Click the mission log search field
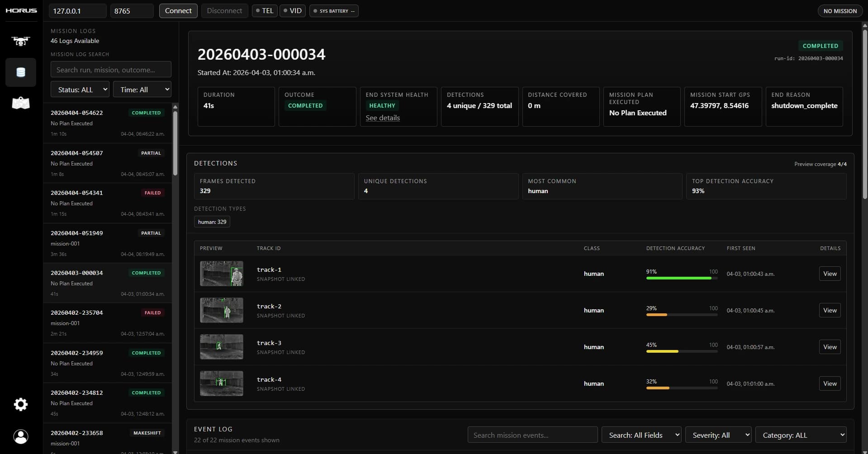The width and height of the screenshot is (868, 454). pyautogui.click(x=110, y=69)
